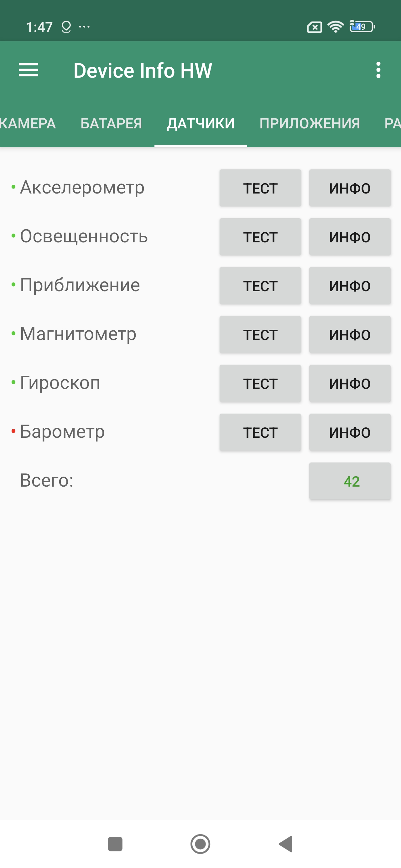
Task: Tap the battery indicator icon
Action: tap(362, 27)
